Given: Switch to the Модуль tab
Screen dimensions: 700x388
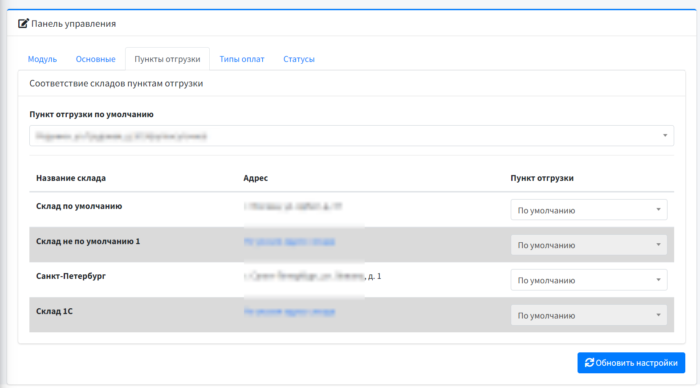Looking at the screenshot, I should pos(42,59).
